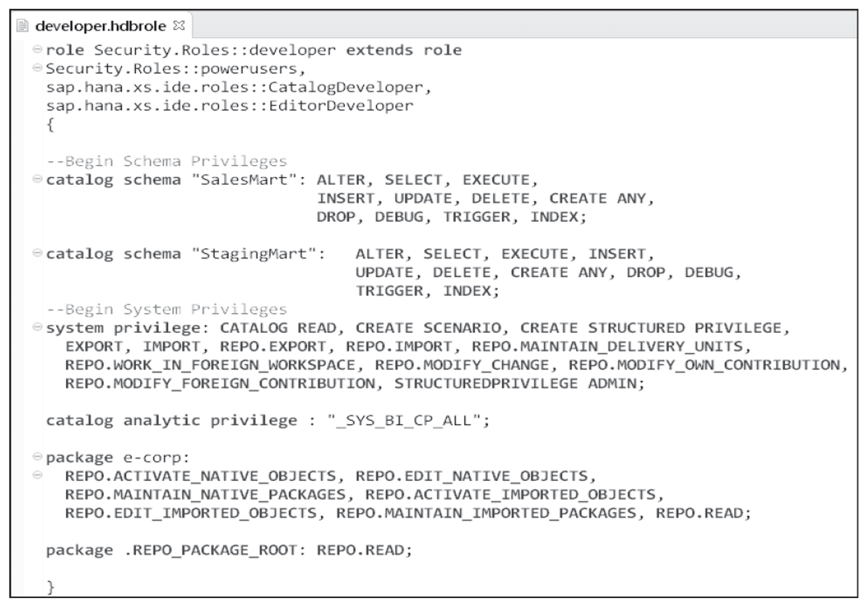Click the closing brace at the file end

pyautogui.click(x=51, y=586)
